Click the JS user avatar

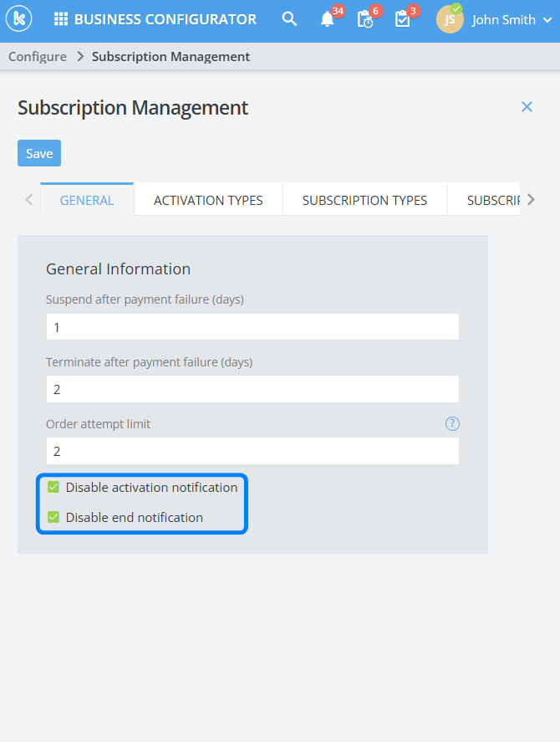(450, 19)
